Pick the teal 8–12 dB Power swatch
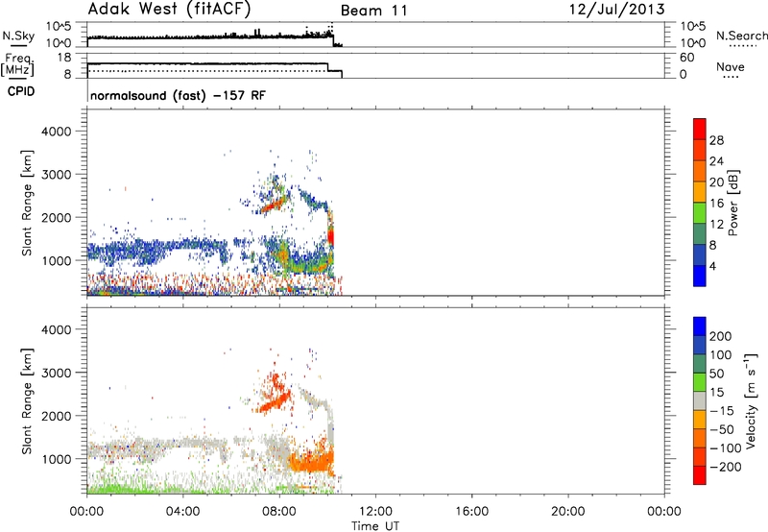Image resolution: width=768 pixels, height=532 pixels. [700, 233]
